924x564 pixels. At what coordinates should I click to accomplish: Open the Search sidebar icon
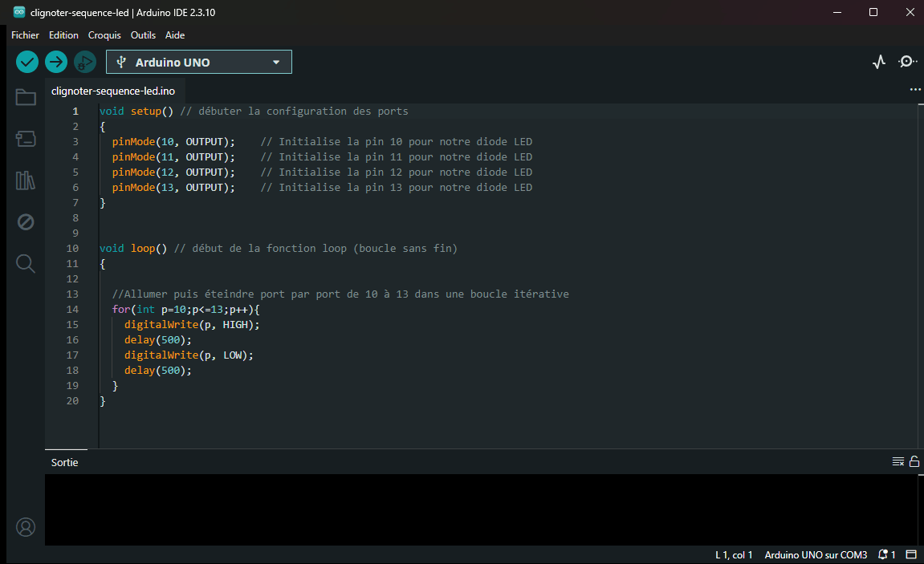pos(26,263)
